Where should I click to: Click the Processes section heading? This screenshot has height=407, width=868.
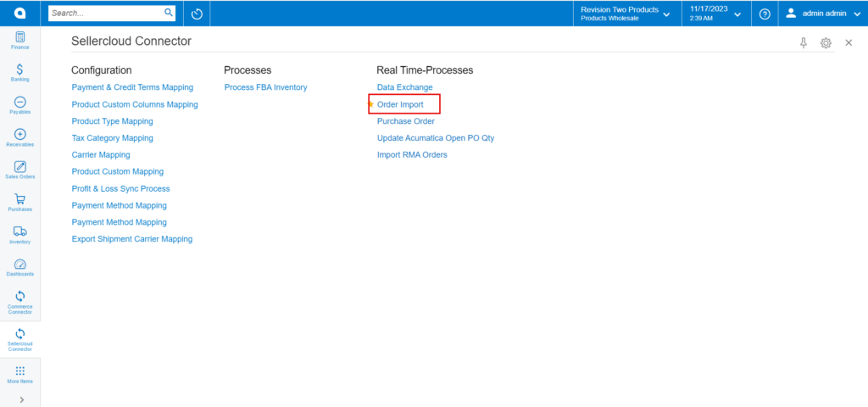click(248, 70)
